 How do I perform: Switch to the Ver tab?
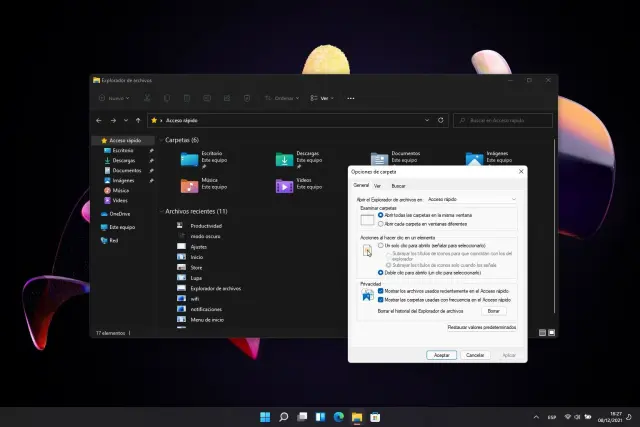click(x=377, y=186)
